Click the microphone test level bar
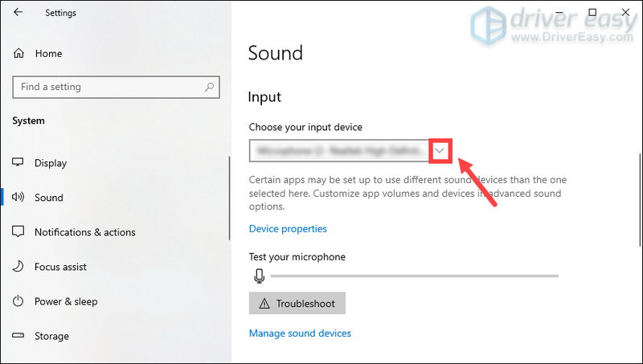Viewport: 643px width, 364px height. click(414, 276)
